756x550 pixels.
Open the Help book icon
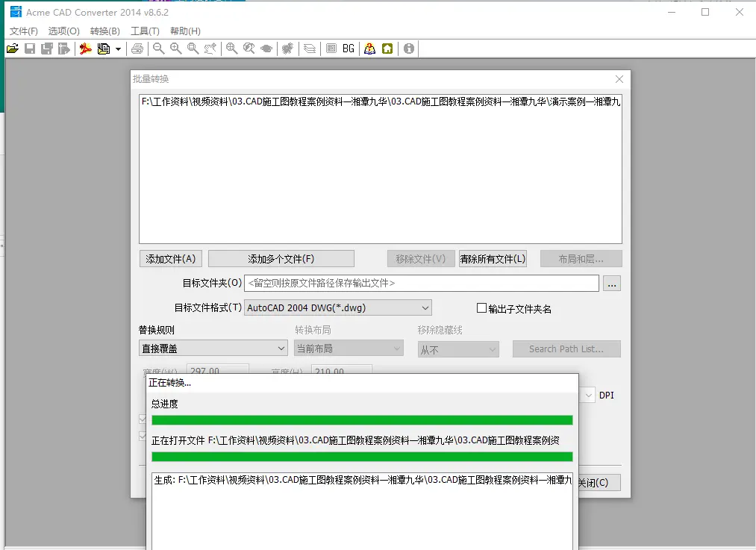[x=370, y=49]
